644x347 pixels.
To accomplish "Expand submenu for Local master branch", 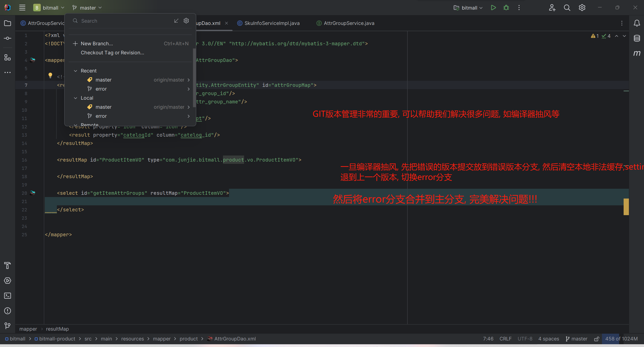I will pos(188,107).
